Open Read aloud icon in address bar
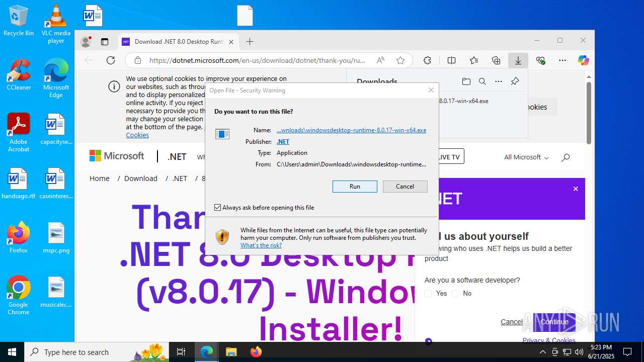The width and height of the screenshot is (644, 362). 380,60
